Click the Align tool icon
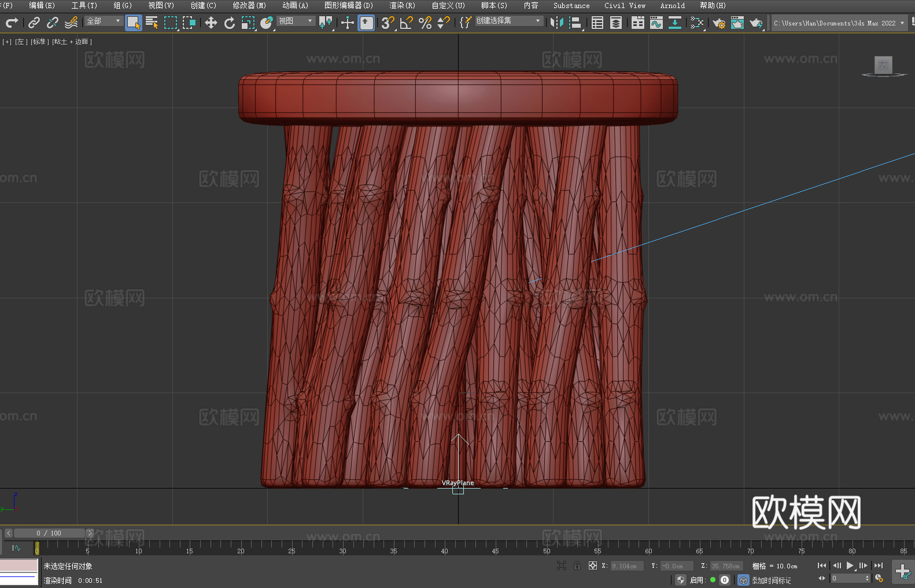Screen dimensions: 915x588 (x=575, y=23)
